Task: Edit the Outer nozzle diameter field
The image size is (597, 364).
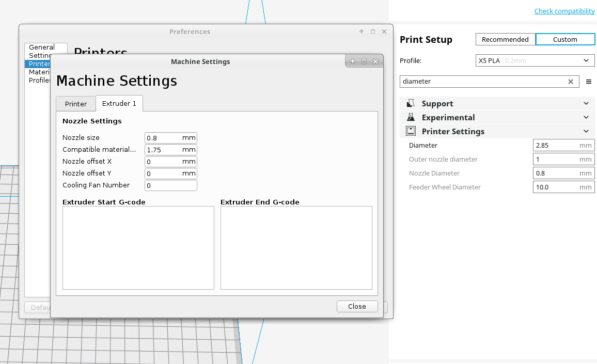Action: (x=563, y=159)
